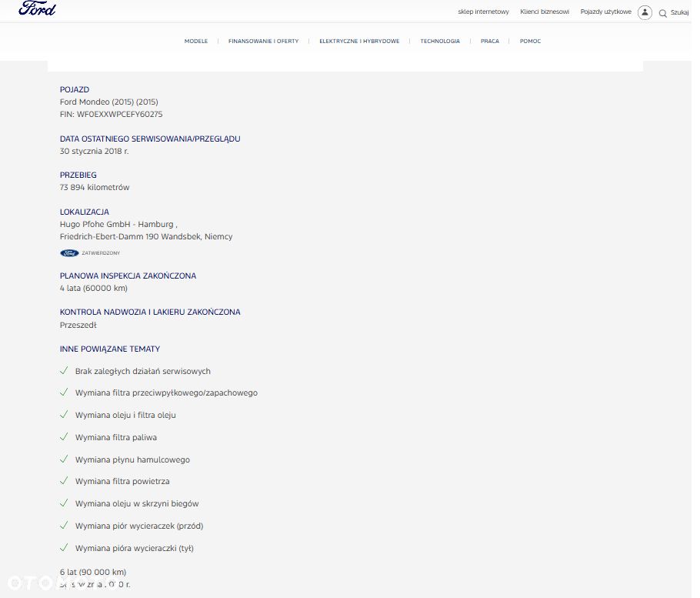Click the checkmark beside Wymiana filtra powietrza
The image size is (700, 598).
(64, 480)
